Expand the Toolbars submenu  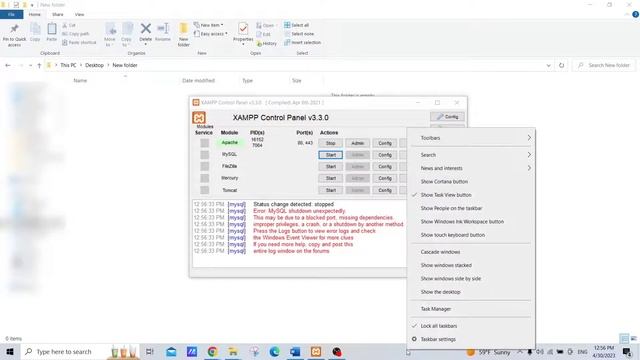click(x=471, y=138)
